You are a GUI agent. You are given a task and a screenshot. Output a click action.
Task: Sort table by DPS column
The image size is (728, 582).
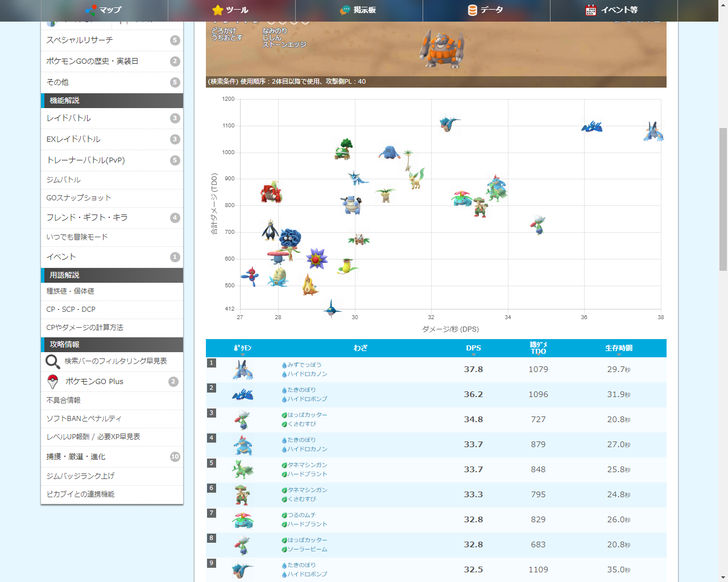[x=474, y=348]
